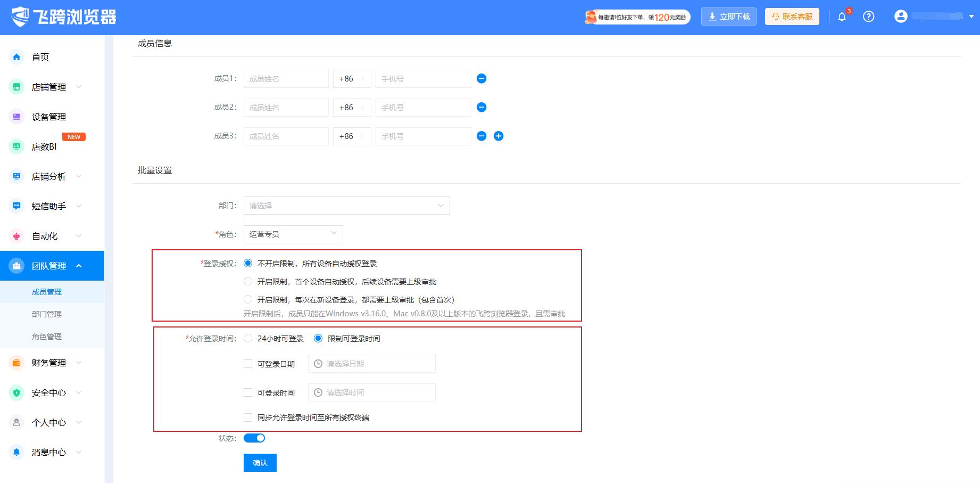
Task: Remove 成员1 row with minus icon
Action: click(x=481, y=79)
